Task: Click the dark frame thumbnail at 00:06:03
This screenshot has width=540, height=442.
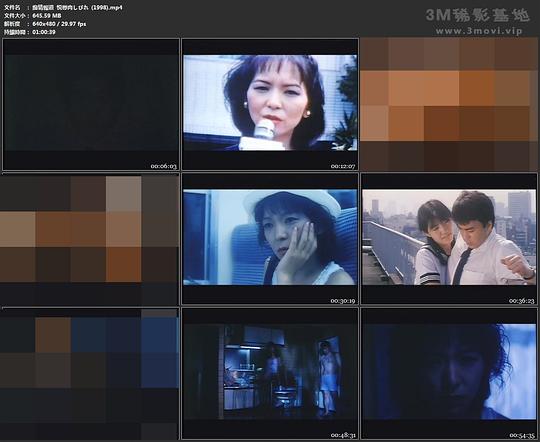Action: [x=91, y=104]
